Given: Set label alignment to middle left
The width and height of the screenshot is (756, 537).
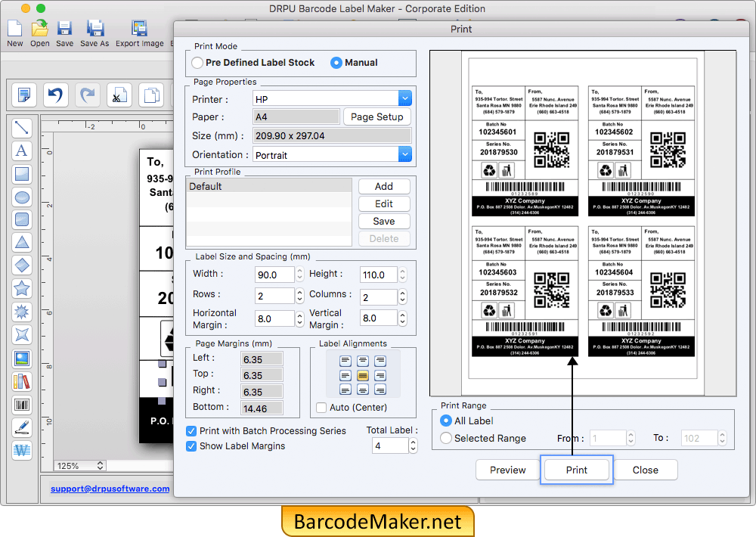Looking at the screenshot, I should click(x=345, y=375).
